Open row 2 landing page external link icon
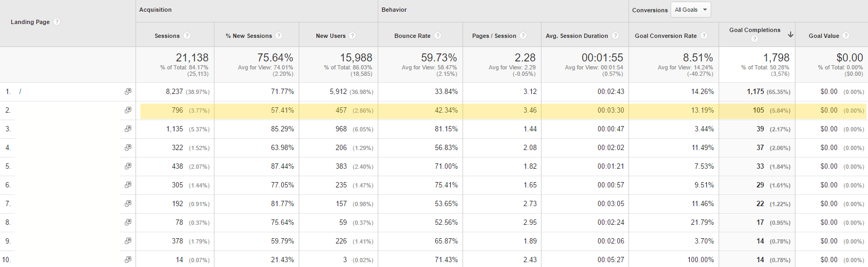The image size is (868, 267). click(x=128, y=110)
